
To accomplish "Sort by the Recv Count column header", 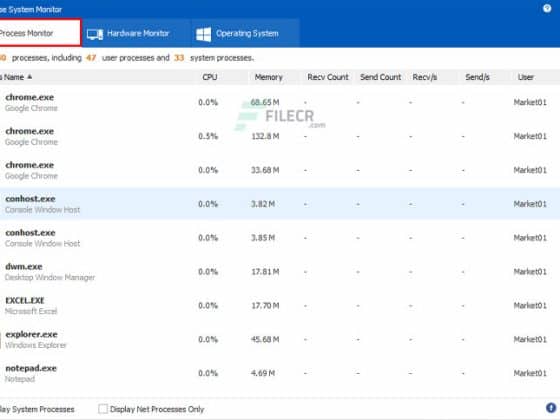I will click(x=328, y=77).
